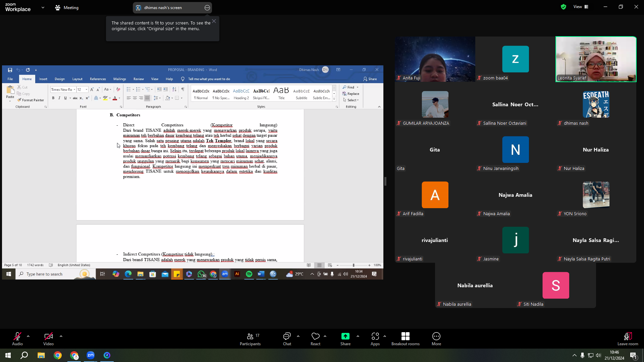The image size is (644, 362).
Task: Click the green Share screen button
Action: tap(345, 339)
